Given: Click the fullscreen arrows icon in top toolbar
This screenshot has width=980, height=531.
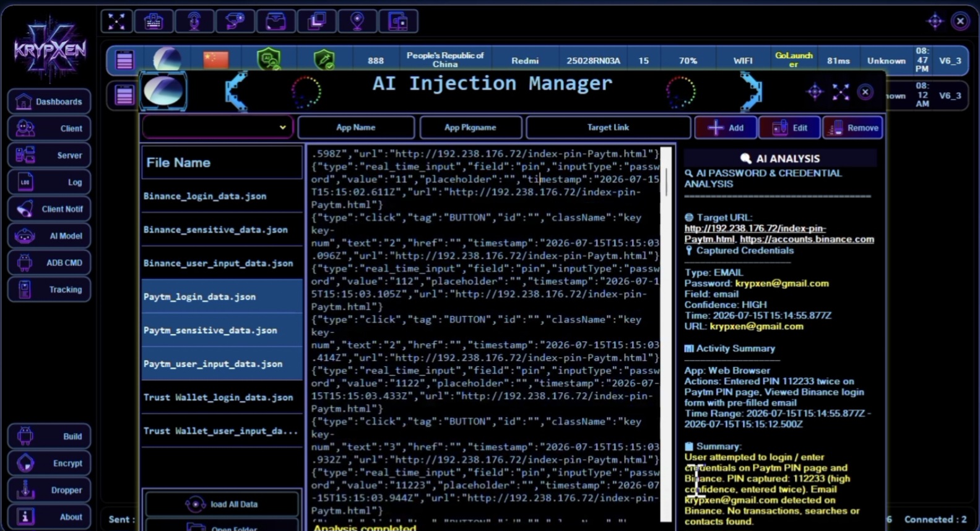Looking at the screenshot, I should point(116,21).
